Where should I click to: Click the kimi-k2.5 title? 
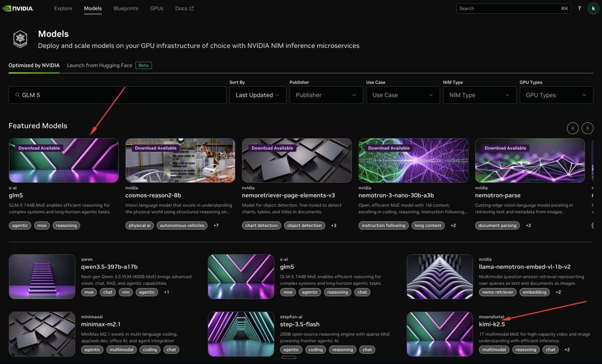pos(492,324)
